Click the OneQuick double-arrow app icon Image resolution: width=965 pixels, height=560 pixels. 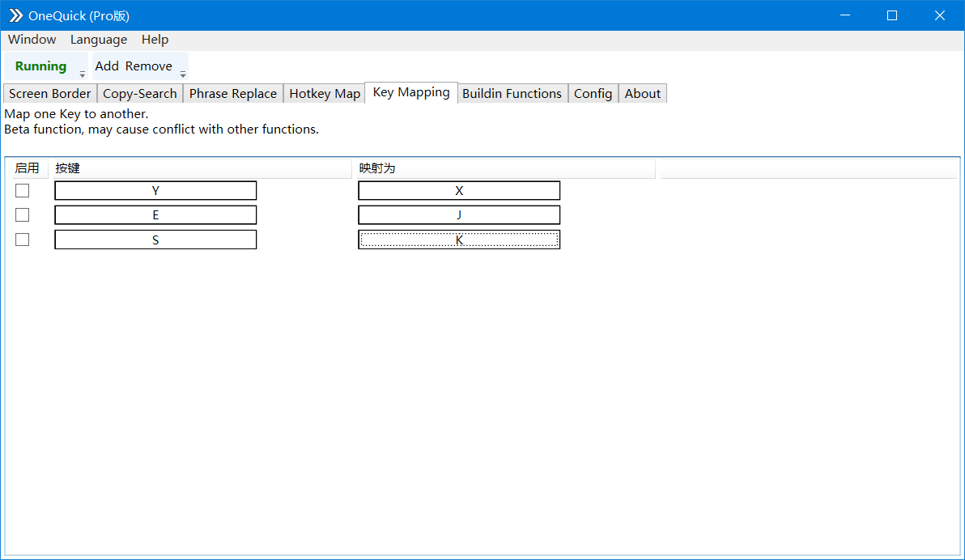[16, 15]
